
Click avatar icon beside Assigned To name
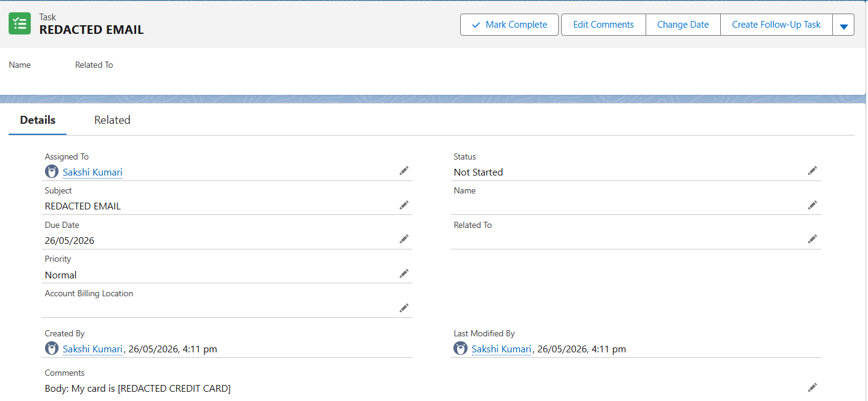(52, 172)
